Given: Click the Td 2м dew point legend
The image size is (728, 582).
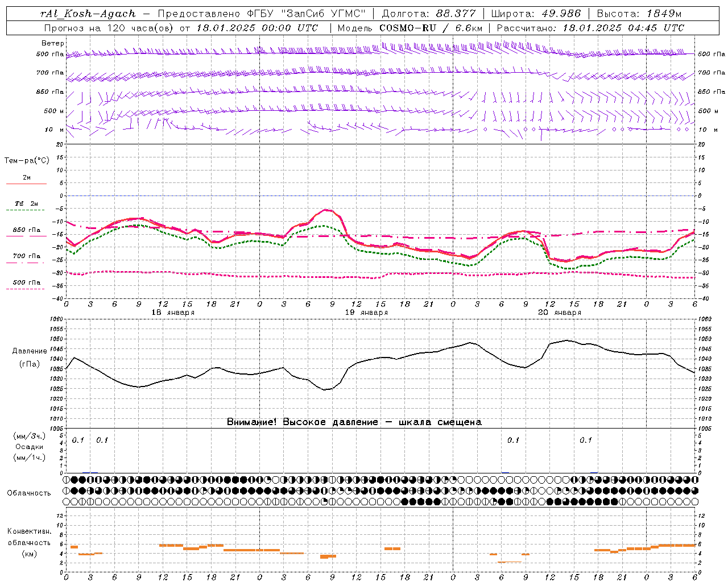Looking at the screenshot, I should click(27, 206).
